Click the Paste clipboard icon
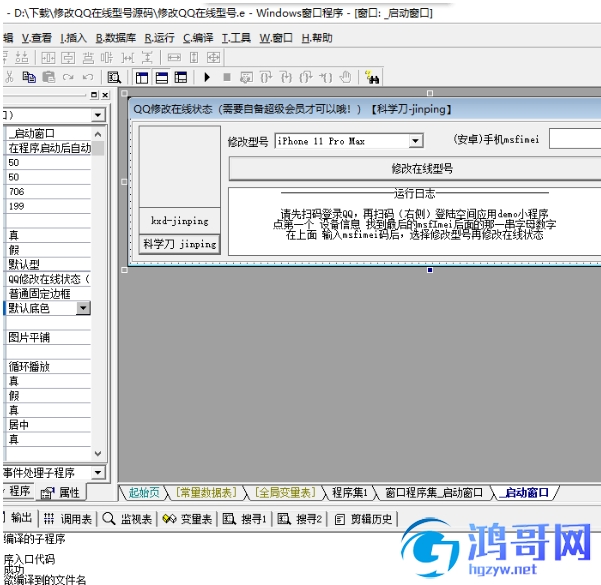 pyautogui.click(x=48, y=77)
